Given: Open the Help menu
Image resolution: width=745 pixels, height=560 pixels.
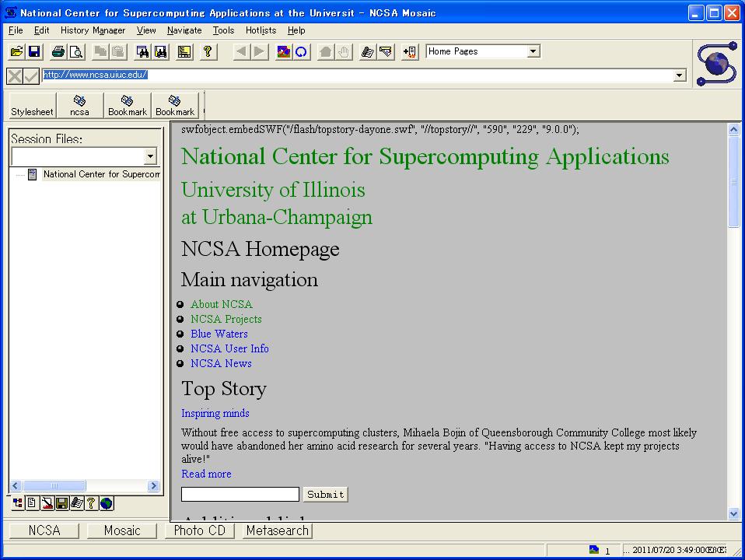Looking at the screenshot, I should [x=296, y=30].
